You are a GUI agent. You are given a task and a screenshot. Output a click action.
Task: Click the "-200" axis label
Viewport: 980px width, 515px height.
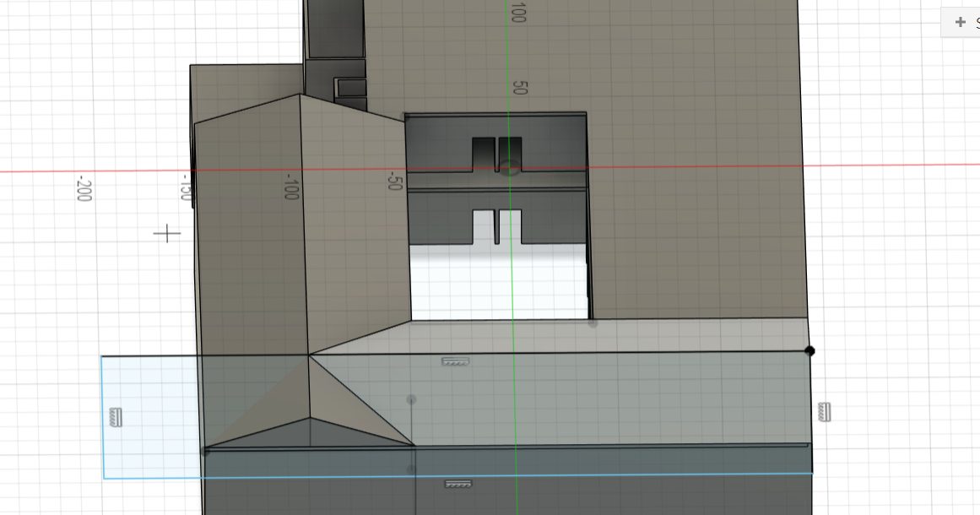[84, 189]
